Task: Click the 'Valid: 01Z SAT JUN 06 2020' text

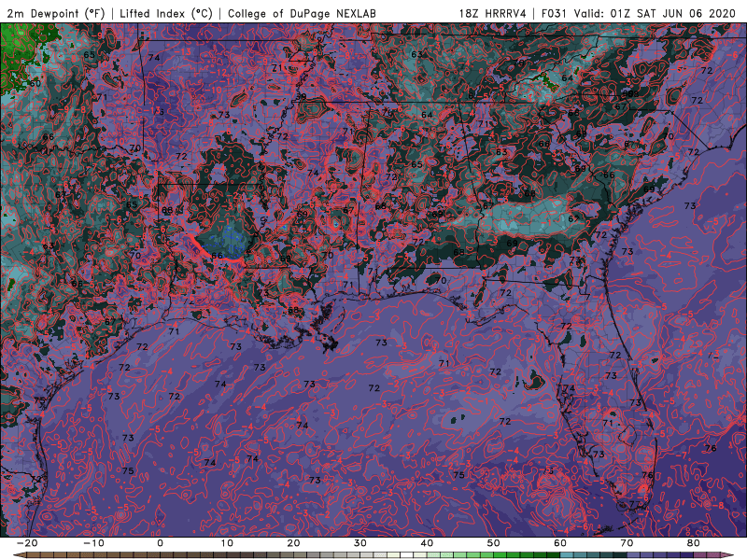Action: coord(655,14)
